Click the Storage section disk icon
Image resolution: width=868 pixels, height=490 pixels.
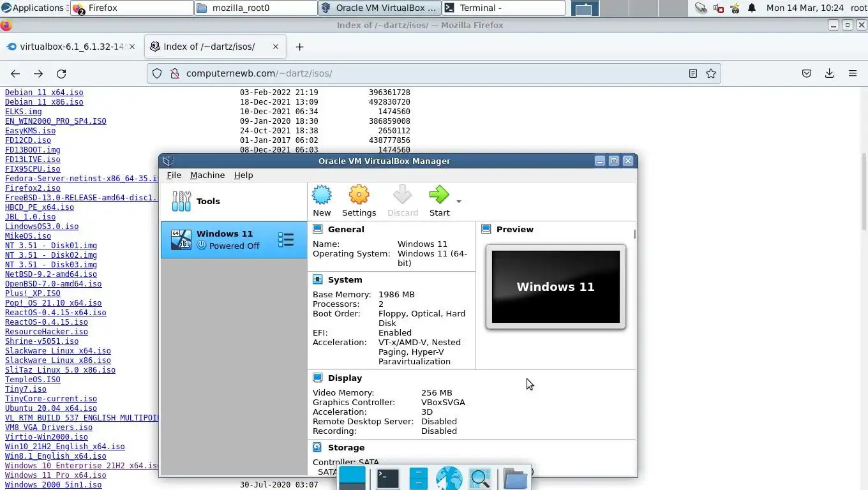tap(317, 447)
